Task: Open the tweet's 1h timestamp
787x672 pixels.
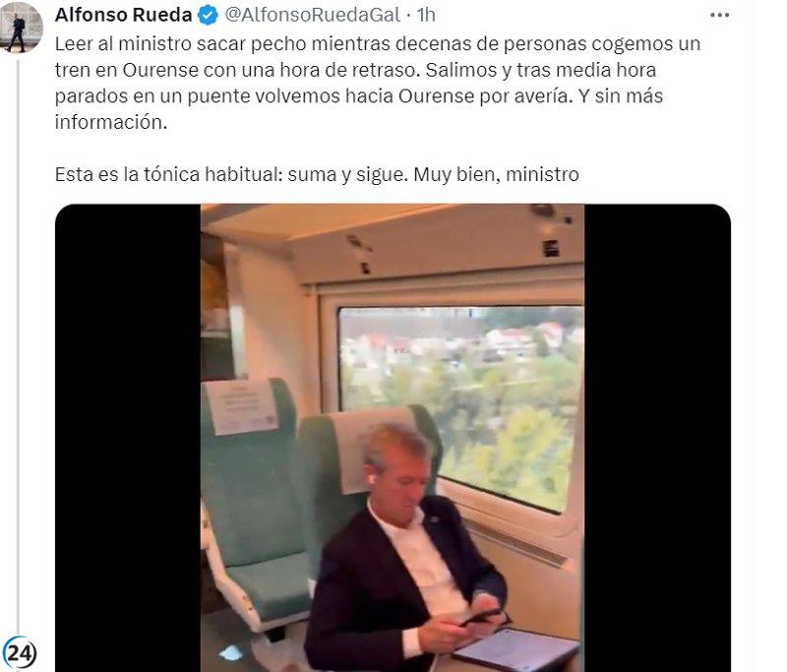Action: [426, 15]
